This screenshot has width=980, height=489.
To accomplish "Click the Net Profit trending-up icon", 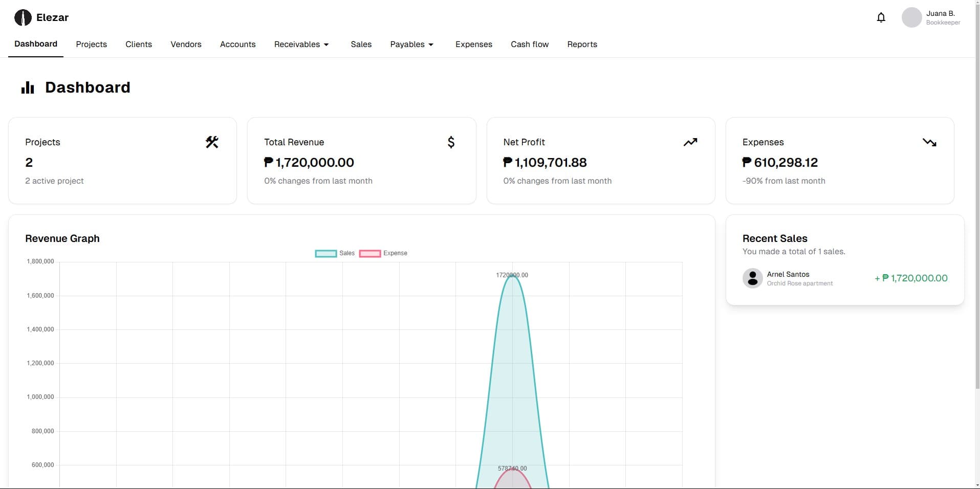I will point(690,142).
